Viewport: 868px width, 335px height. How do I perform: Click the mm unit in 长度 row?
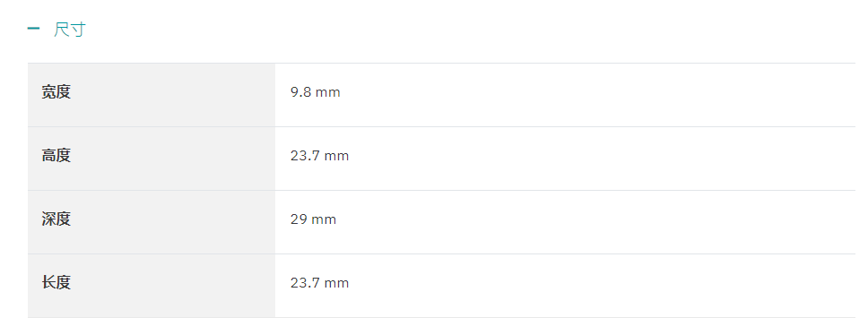[x=336, y=284]
